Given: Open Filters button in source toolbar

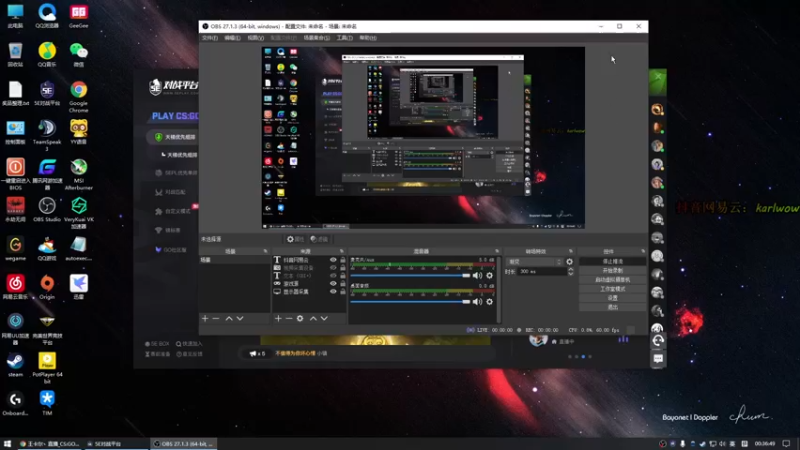Looking at the screenshot, I should pos(319,239).
